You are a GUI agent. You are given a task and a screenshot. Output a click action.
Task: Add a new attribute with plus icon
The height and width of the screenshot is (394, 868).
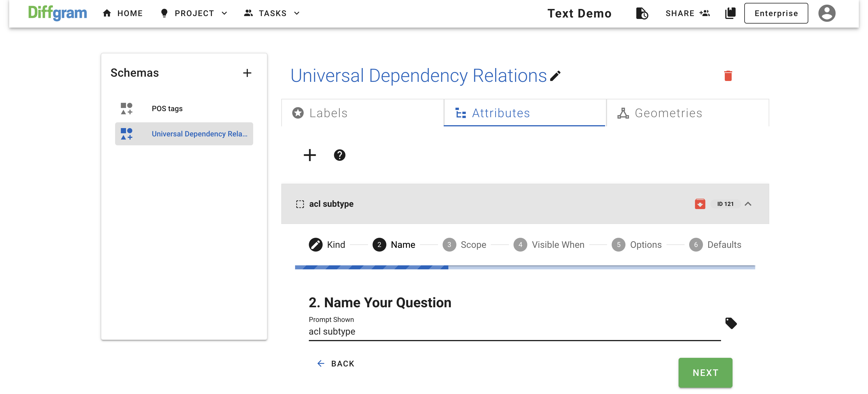click(309, 155)
